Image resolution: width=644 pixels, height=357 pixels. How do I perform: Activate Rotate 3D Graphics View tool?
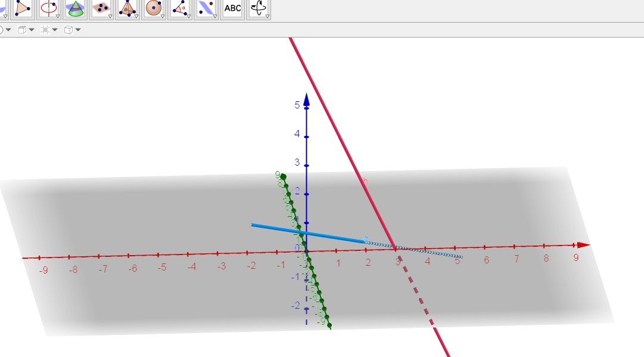tap(259, 8)
